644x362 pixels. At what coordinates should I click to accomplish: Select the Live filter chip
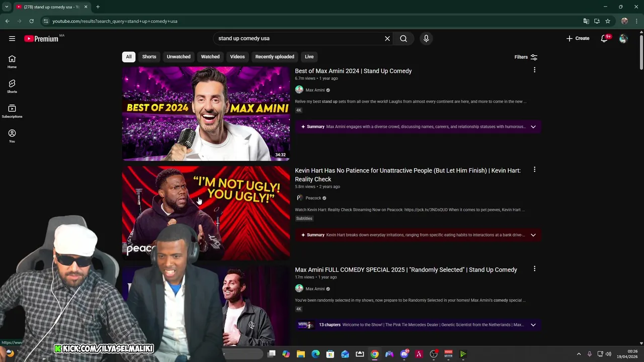pos(309,57)
